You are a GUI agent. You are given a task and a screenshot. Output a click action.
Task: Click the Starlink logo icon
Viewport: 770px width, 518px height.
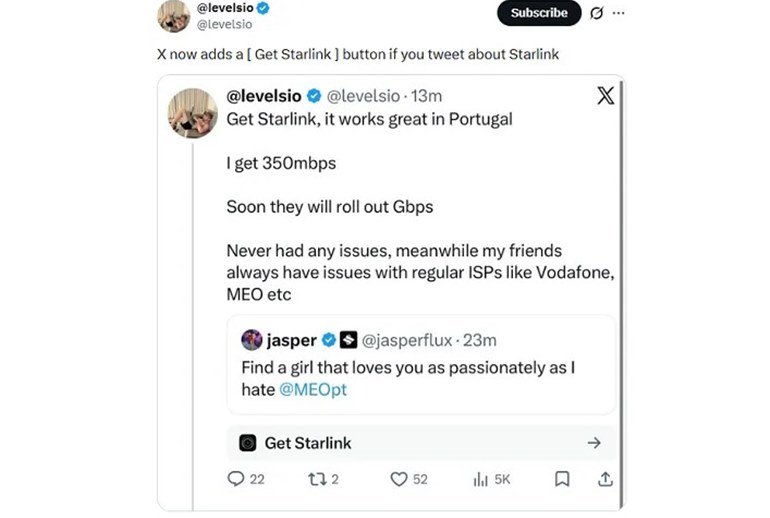pos(247,443)
